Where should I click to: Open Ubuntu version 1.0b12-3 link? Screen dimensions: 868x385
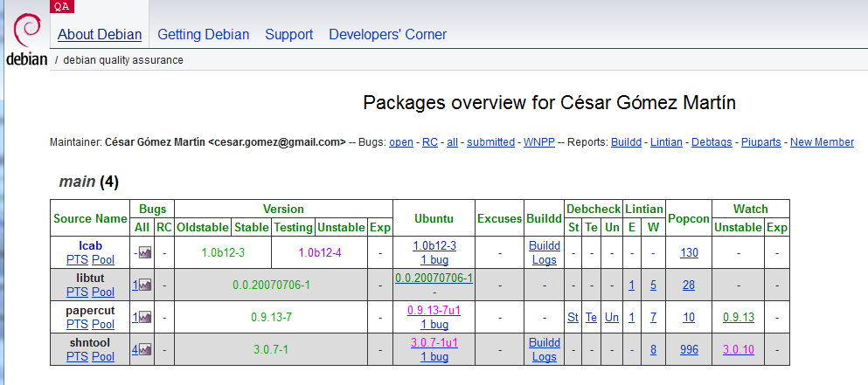(434, 245)
